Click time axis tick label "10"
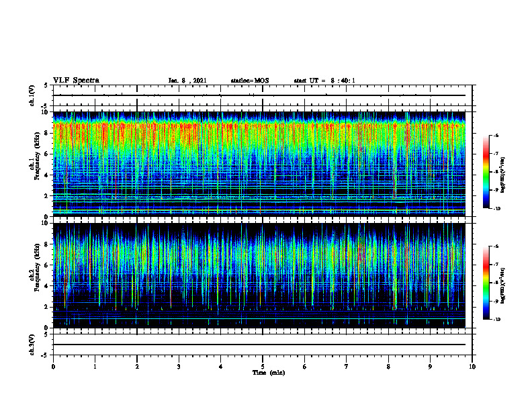 click(472, 367)
